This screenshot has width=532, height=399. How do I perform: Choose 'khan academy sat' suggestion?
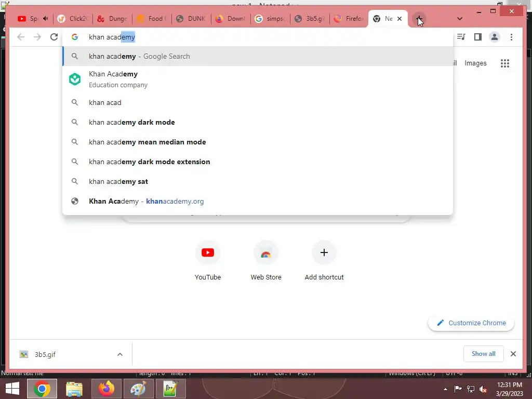coord(258,181)
